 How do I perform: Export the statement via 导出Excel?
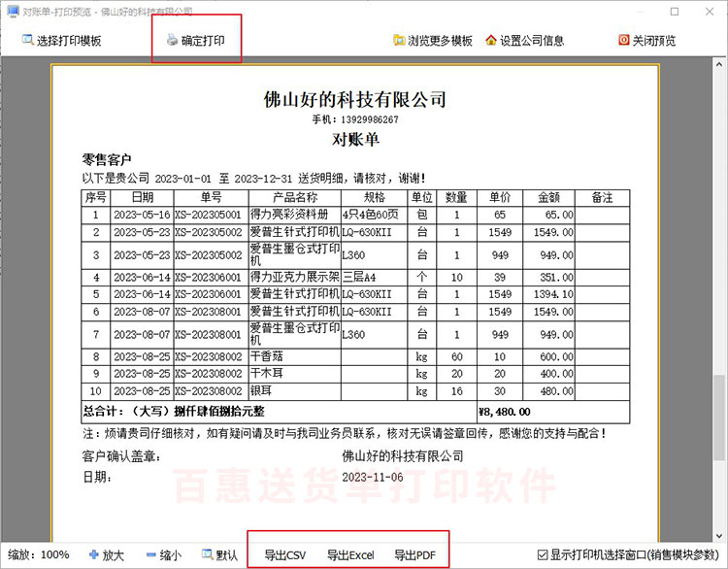click(x=350, y=555)
